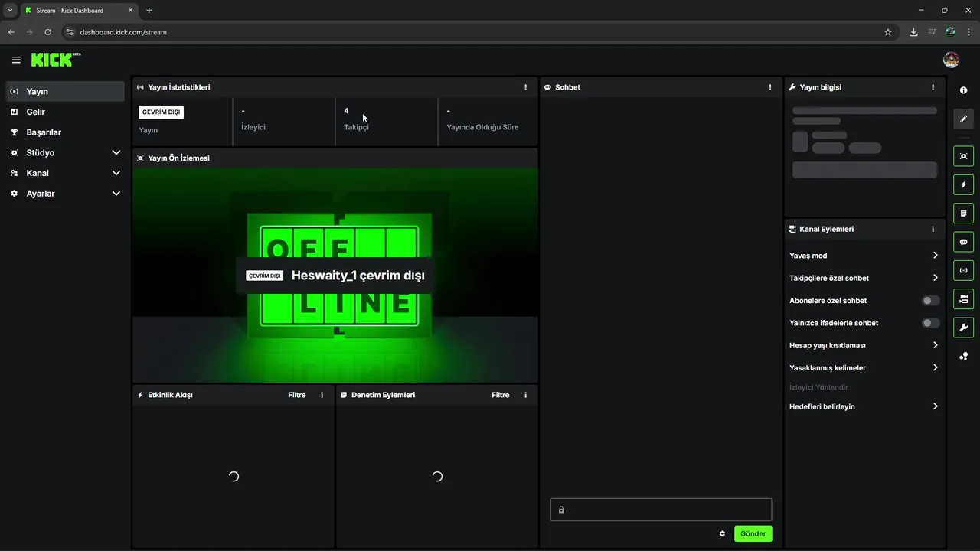980x551 pixels.
Task: Open Denetim Eylemleri three-dot menu
Action: (525, 395)
